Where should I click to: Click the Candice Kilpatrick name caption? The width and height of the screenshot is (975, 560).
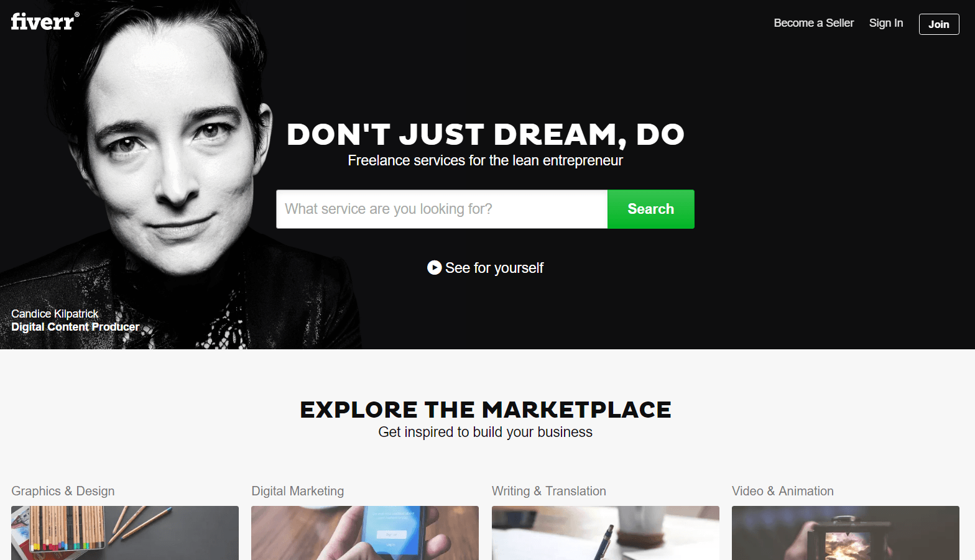pyautogui.click(x=55, y=314)
